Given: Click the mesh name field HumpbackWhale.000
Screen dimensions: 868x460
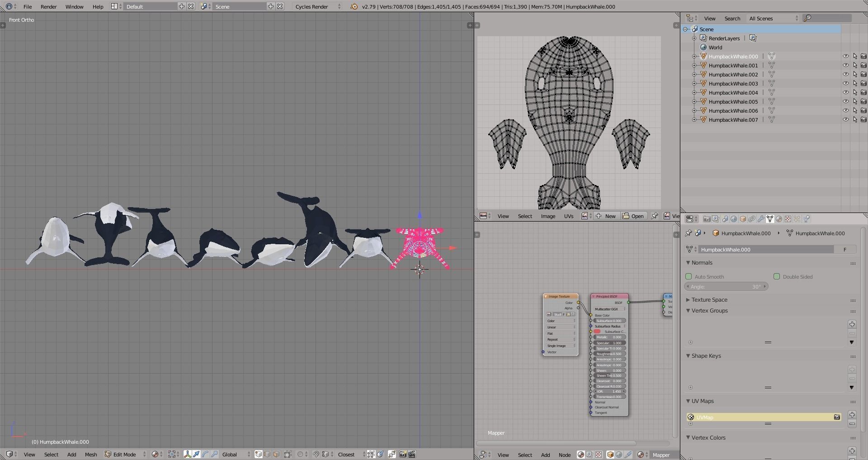Looking at the screenshot, I should click(766, 249).
